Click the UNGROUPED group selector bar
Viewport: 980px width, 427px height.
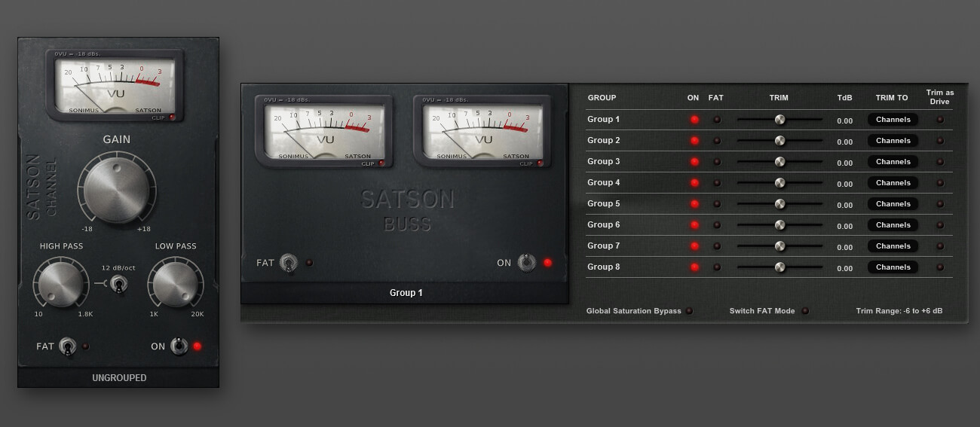coord(118,377)
